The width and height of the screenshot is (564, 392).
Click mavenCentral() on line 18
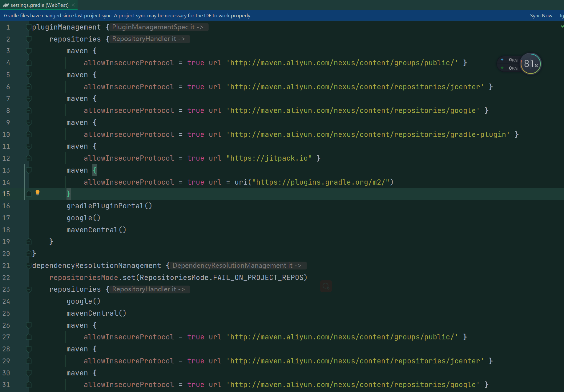96,230
